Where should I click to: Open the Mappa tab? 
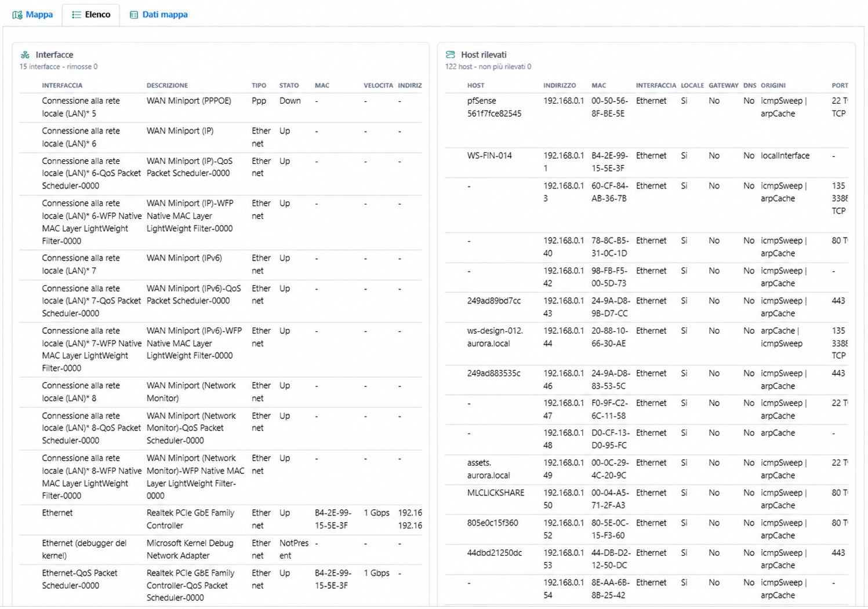coord(32,14)
